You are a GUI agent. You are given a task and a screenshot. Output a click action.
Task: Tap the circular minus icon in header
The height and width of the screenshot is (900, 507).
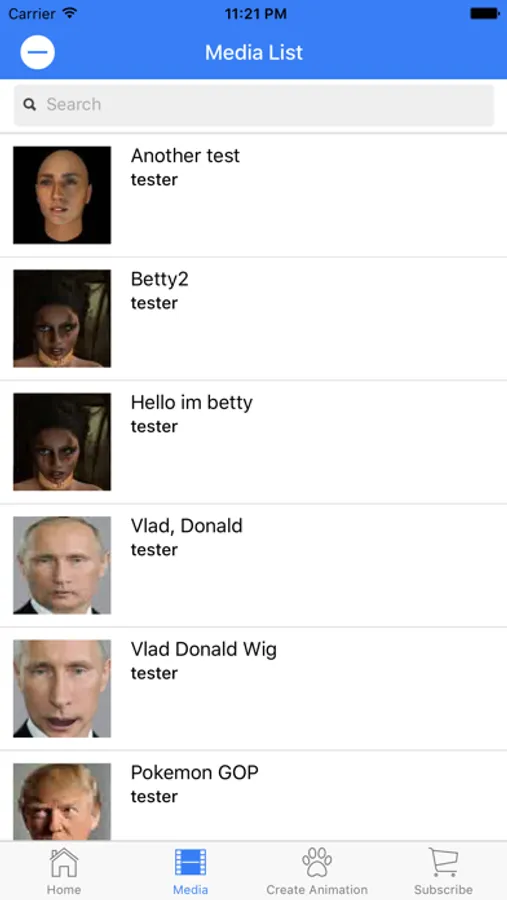pos(37,52)
